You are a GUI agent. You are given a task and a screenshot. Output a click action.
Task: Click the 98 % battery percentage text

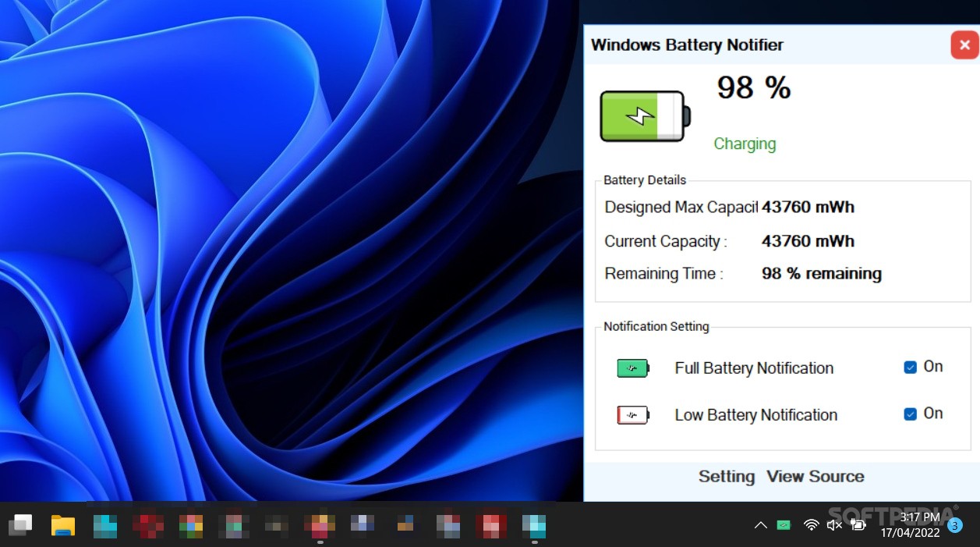tap(754, 87)
